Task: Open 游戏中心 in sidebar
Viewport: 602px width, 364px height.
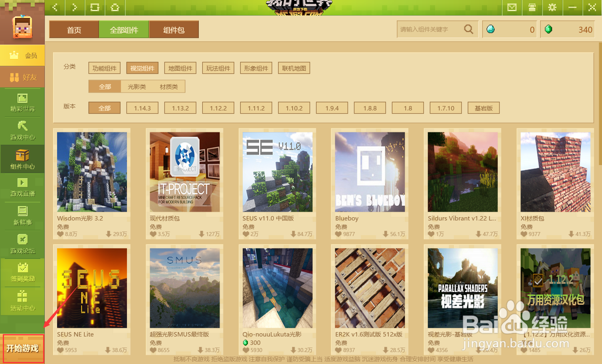Action: [x=22, y=131]
